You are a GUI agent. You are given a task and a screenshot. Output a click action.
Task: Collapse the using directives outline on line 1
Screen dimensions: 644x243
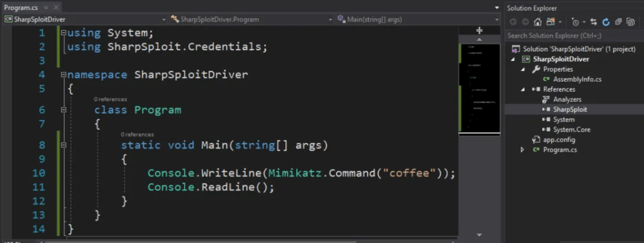(64, 33)
